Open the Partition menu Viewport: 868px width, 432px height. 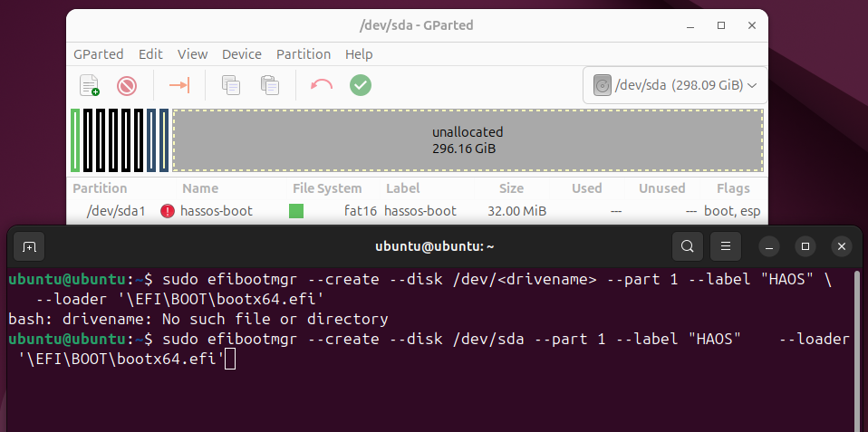(x=303, y=54)
